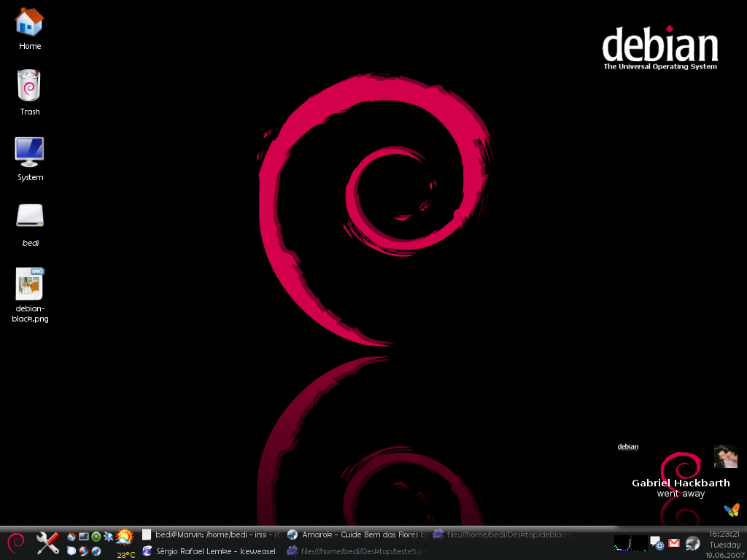The height and width of the screenshot is (560, 747).
Task: Launch the Firefox-style globe quick launcher
Action: (84, 551)
